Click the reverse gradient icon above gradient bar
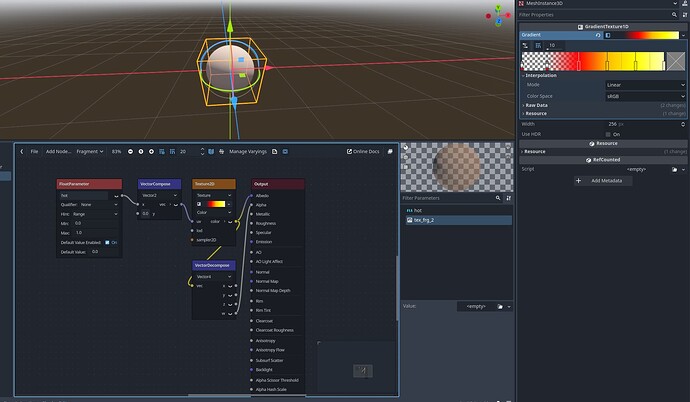The height and width of the screenshot is (402, 690). (x=527, y=45)
